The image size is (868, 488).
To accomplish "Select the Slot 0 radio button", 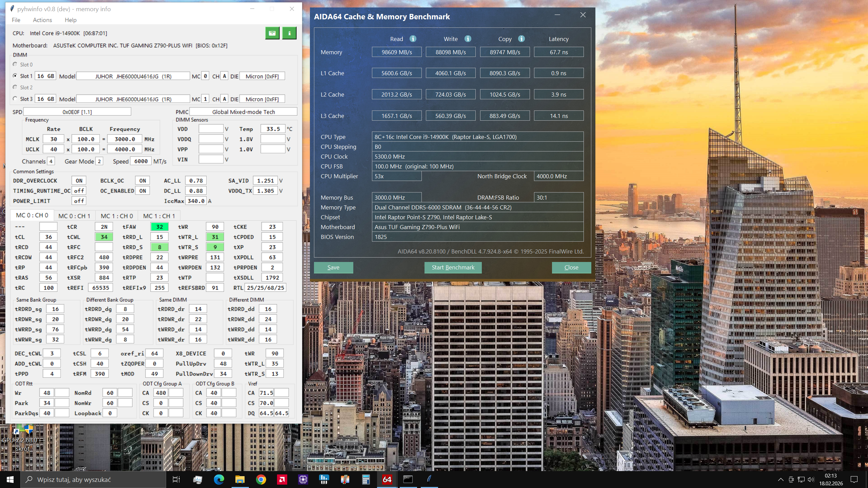I will click(x=15, y=64).
